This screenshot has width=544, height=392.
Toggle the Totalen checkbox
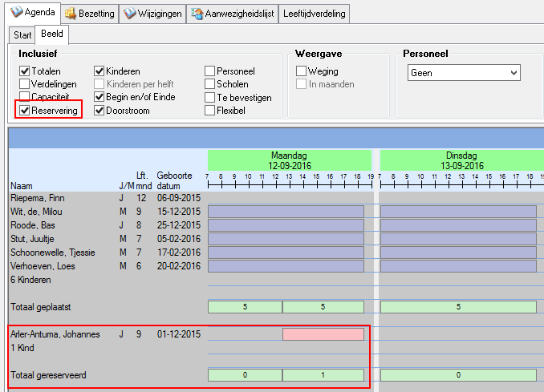point(25,71)
